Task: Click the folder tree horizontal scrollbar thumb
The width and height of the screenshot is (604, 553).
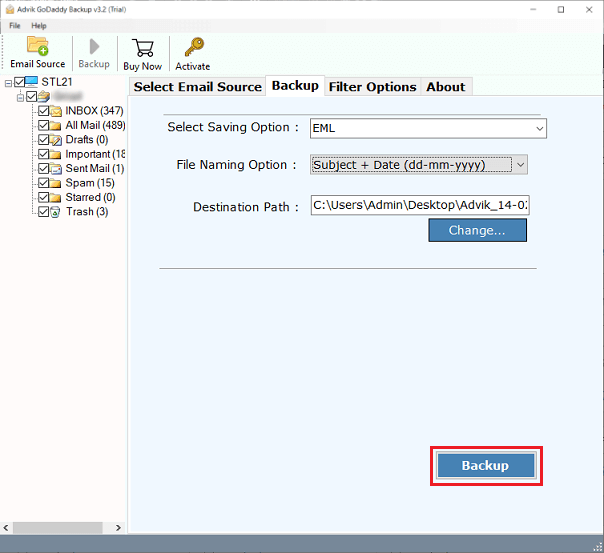Action: [58, 528]
